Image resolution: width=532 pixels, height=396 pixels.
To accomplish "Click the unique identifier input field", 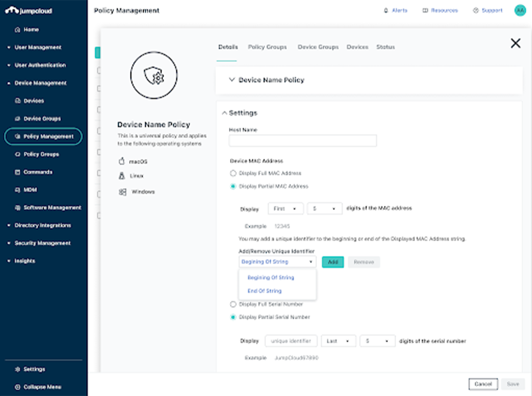I will (x=291, y=341).
